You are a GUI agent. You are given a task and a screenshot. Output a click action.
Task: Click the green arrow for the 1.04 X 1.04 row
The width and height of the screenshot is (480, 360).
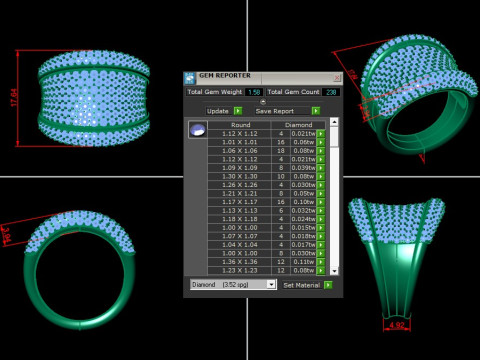click(321, 245)
